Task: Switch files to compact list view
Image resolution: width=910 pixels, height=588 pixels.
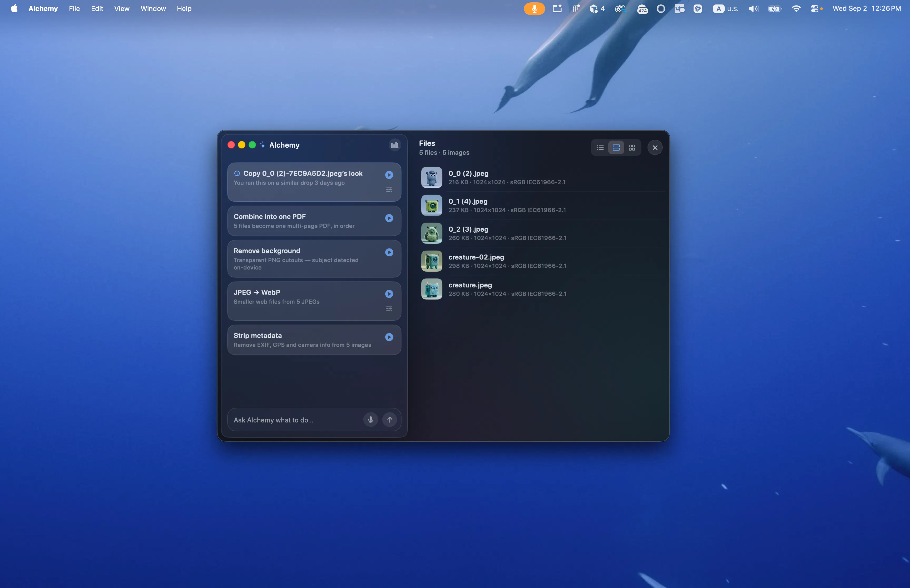Action: click(x=600, y=148)
